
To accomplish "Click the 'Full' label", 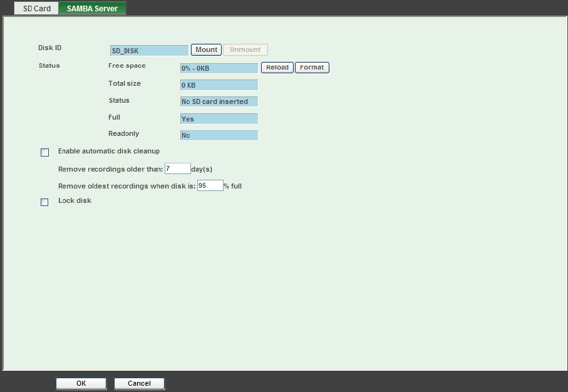I will 114,117.
